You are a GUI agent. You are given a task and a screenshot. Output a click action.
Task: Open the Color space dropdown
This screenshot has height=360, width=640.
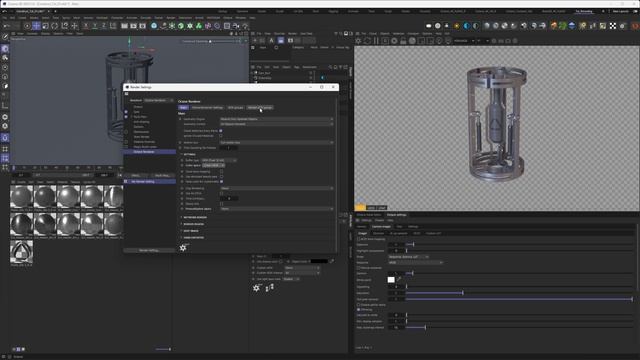(x=213, y=165)
